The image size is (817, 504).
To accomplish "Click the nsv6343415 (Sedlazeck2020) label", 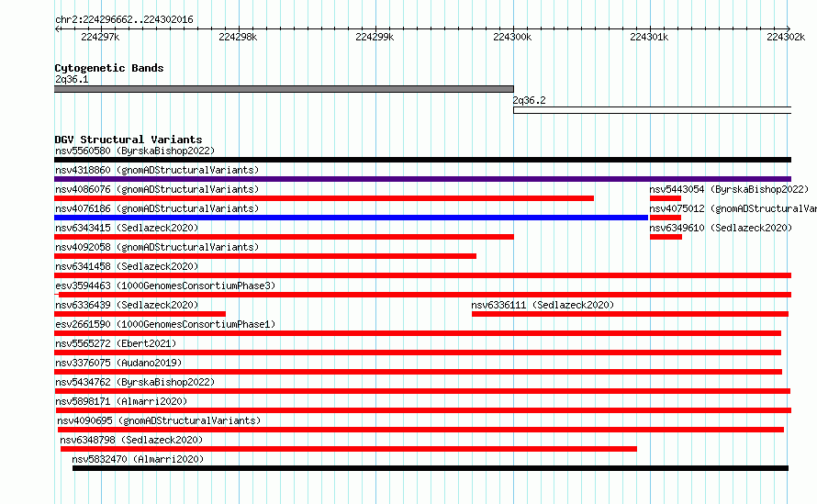I will [x=127, y=228].
